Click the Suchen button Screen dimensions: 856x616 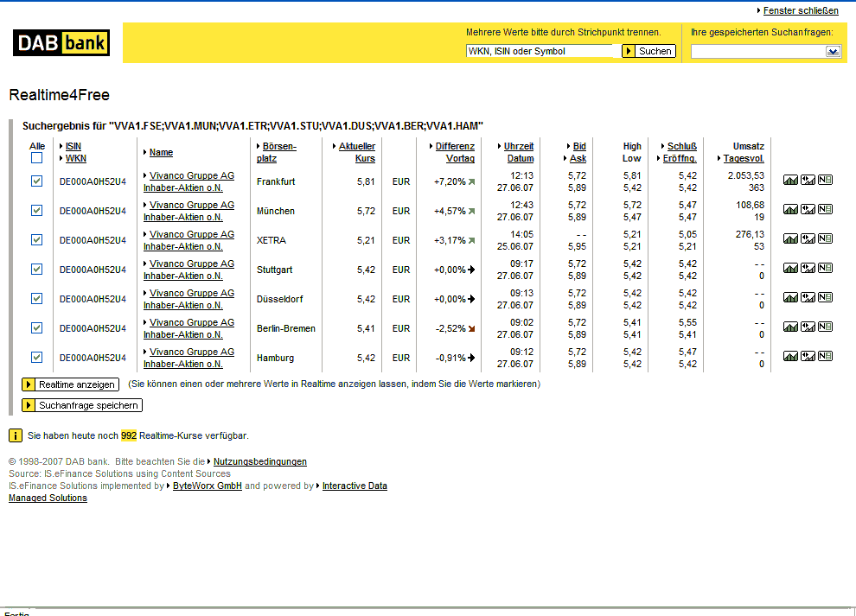(x=649, y=51)
